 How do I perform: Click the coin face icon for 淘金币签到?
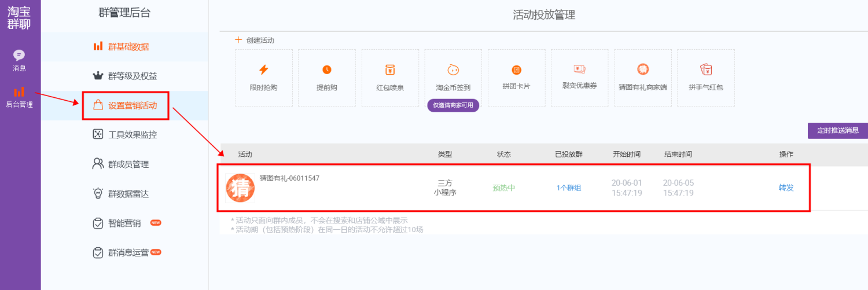(x=453, y=69)
